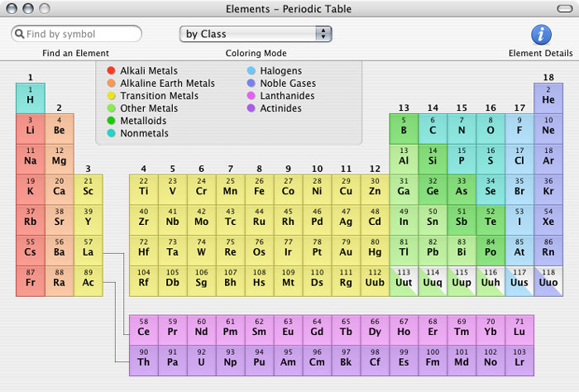Select the Rutherfordium Rf cell

144,281
